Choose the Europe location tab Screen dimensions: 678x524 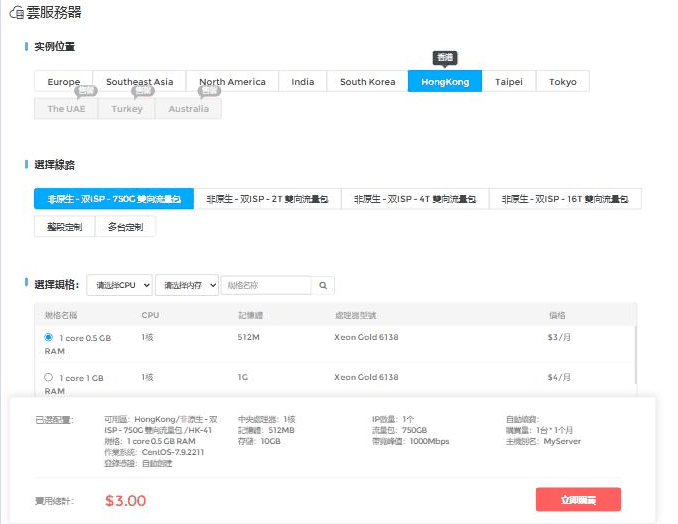pos(64,81)
